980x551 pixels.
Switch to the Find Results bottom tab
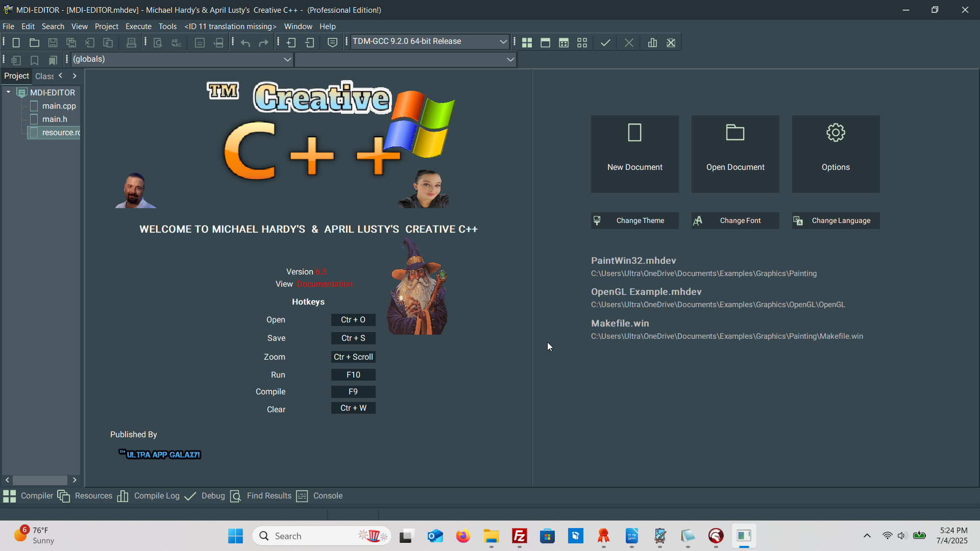click(x=260, y=496)
